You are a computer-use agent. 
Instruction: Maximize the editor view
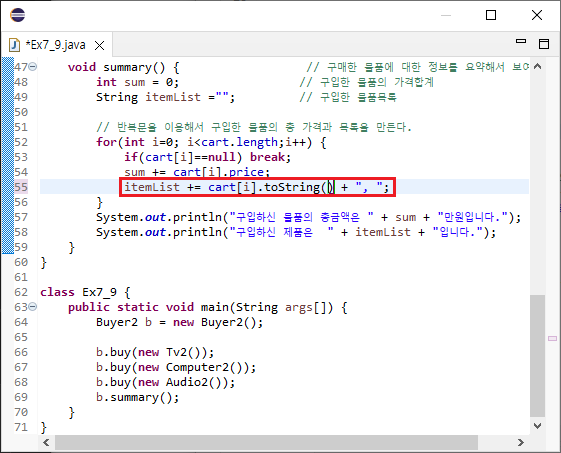click(x=544, y=44)
